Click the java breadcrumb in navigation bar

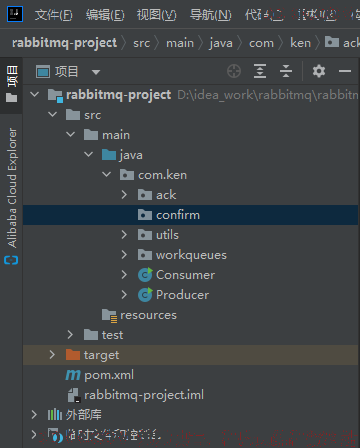(x=221, y=43)
